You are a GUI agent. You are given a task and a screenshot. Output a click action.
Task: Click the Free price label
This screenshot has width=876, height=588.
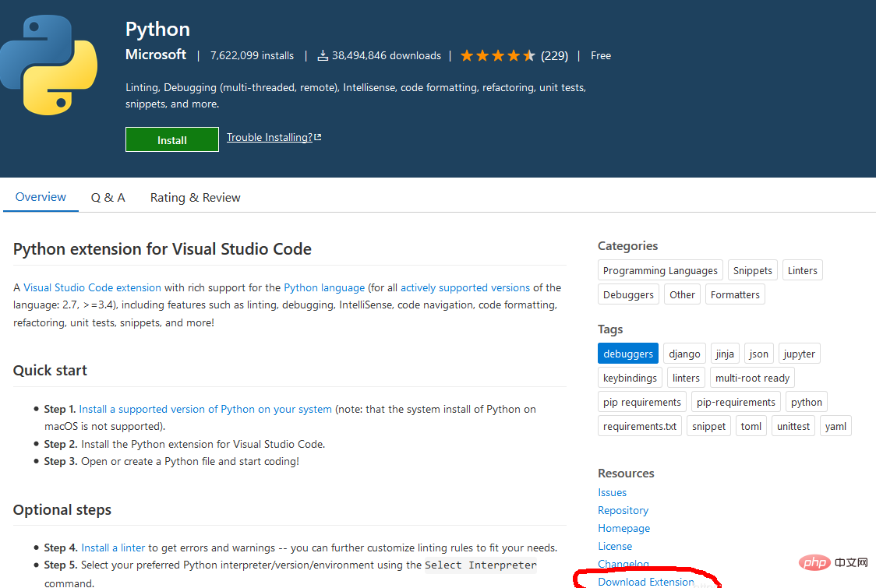(x=601, y=55)
